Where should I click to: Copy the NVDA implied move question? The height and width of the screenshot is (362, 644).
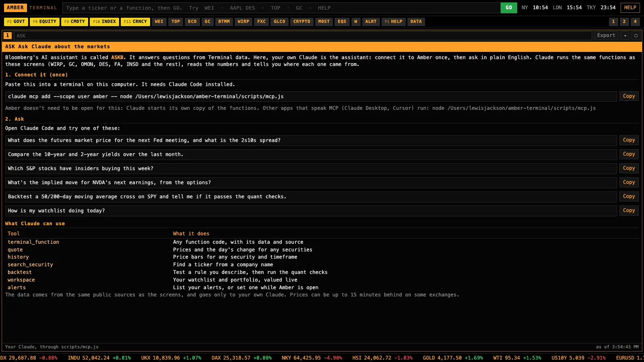[629, 182]
